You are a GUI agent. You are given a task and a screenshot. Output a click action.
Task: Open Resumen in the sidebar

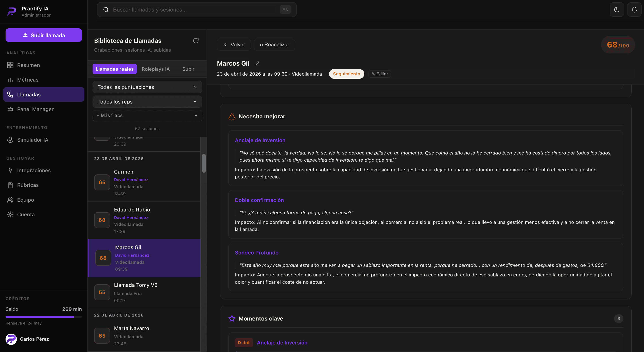coord(44,65)
